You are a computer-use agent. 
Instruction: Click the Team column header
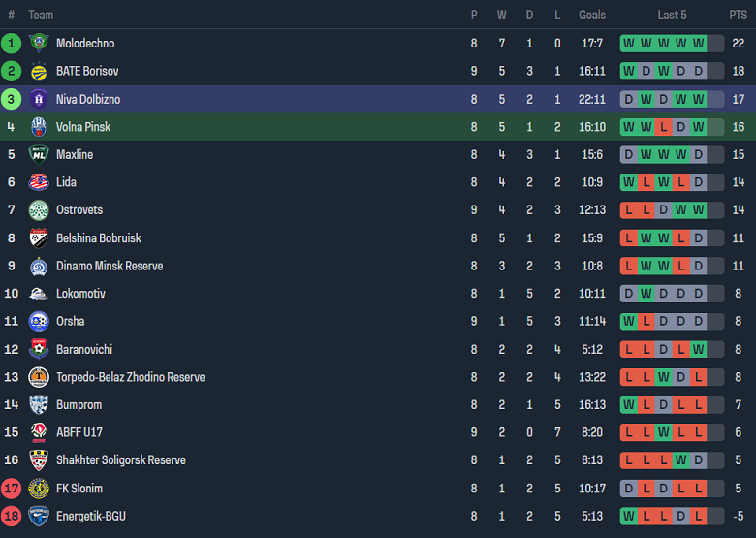tap(41, 15)
